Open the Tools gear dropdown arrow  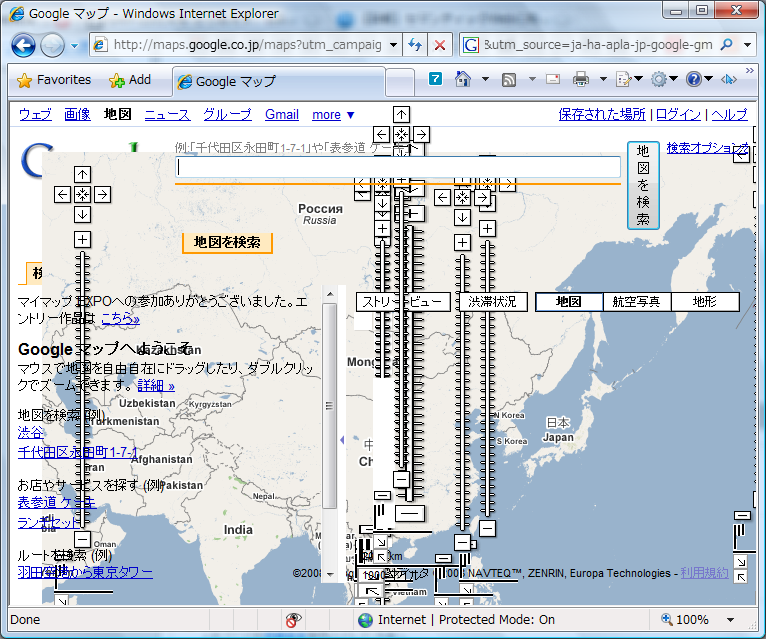[674, 79]
